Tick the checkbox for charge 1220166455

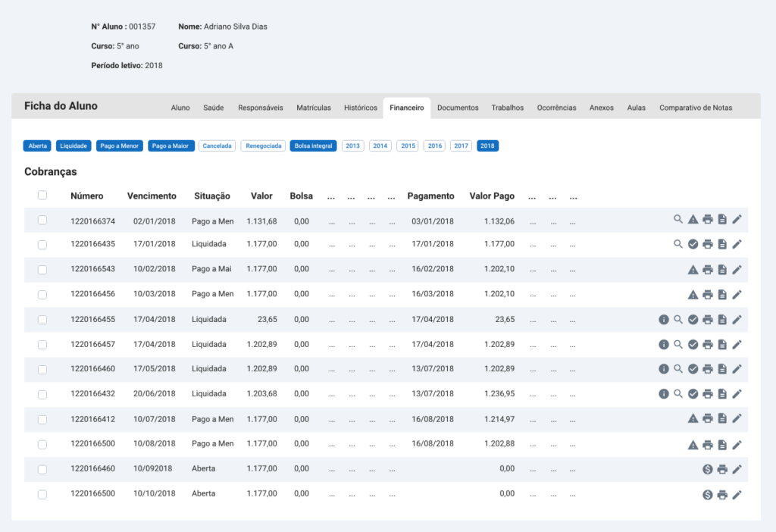tap(42, 320)
